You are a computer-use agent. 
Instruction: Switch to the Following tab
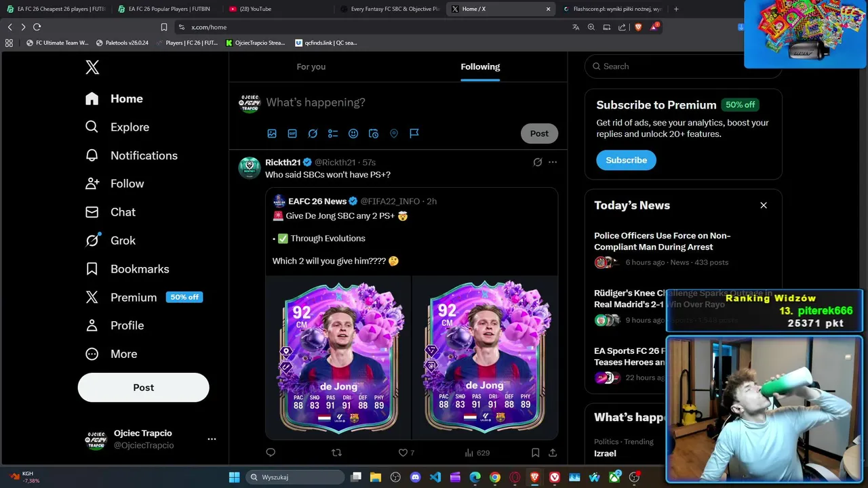coord(480,66)
